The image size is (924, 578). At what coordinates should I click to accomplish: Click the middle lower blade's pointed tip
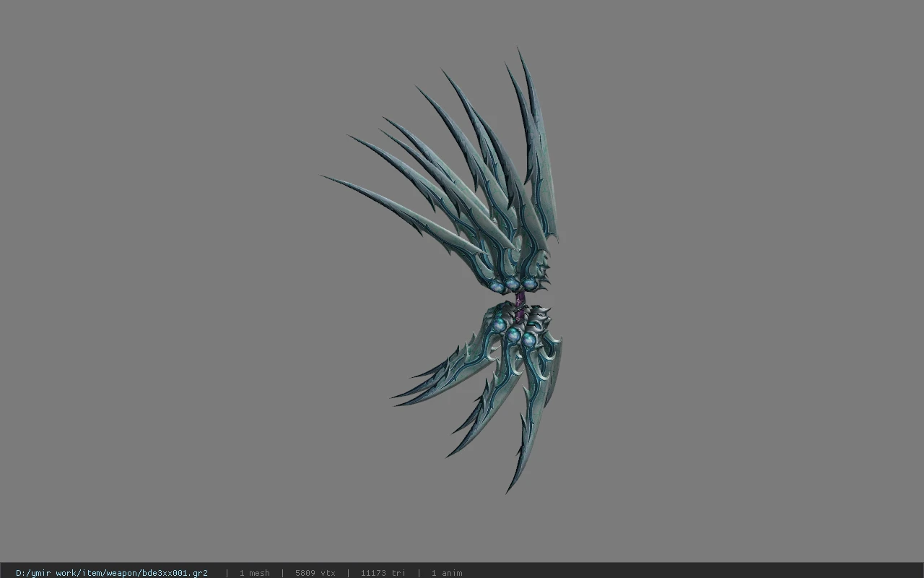point(449,454)
